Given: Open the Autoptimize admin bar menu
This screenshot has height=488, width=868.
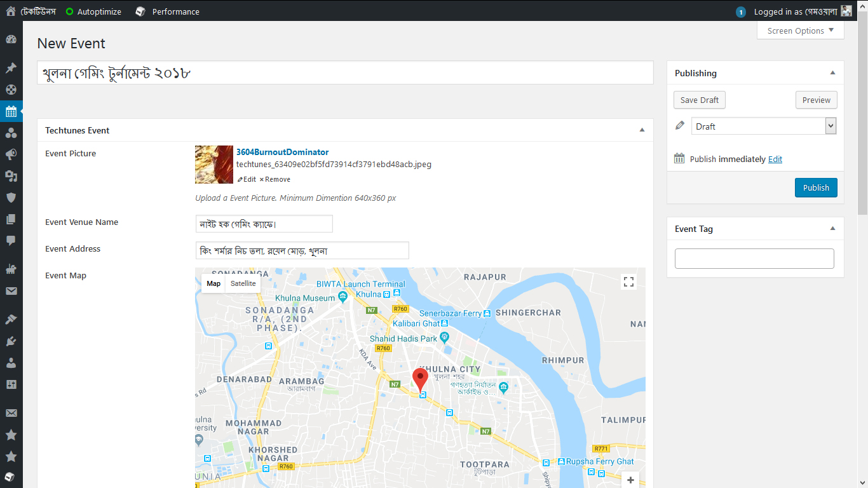Looking at the screenshot, I should (93, 11).
